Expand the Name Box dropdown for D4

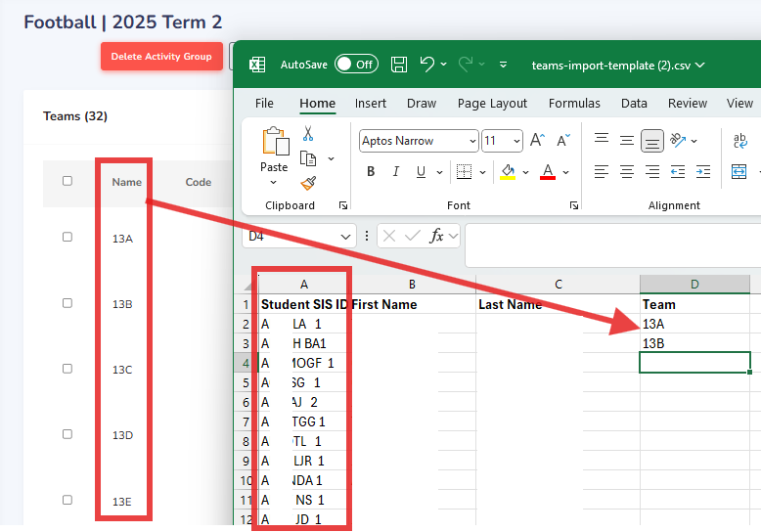click(347, 237)
